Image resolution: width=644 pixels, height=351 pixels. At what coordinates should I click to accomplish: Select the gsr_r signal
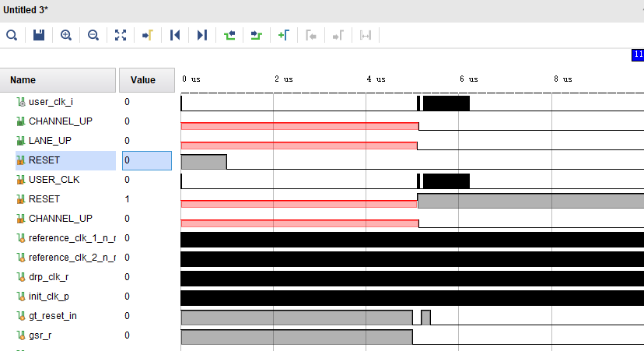coord(40,335)
